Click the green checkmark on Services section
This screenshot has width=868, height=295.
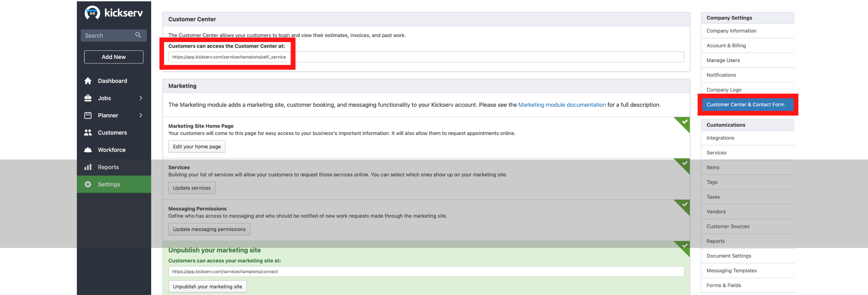(x=684, y=163)
